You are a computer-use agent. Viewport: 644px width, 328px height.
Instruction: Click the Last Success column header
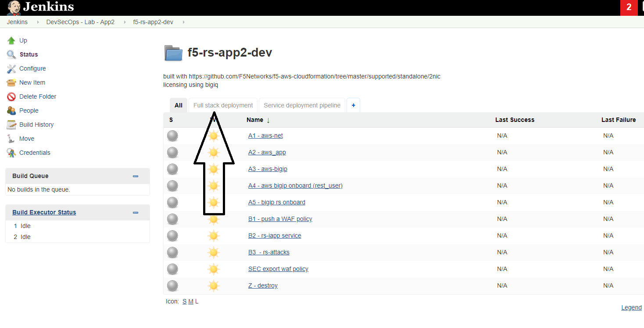[x=515, y=120]
